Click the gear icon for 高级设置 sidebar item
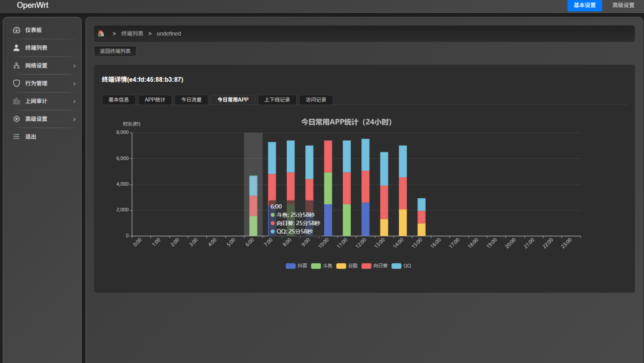 point(17,119)
